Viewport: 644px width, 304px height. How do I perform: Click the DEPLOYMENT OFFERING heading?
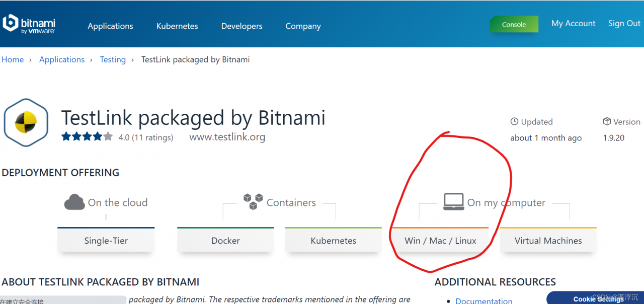pyautogui.click(x=60, y=173)
